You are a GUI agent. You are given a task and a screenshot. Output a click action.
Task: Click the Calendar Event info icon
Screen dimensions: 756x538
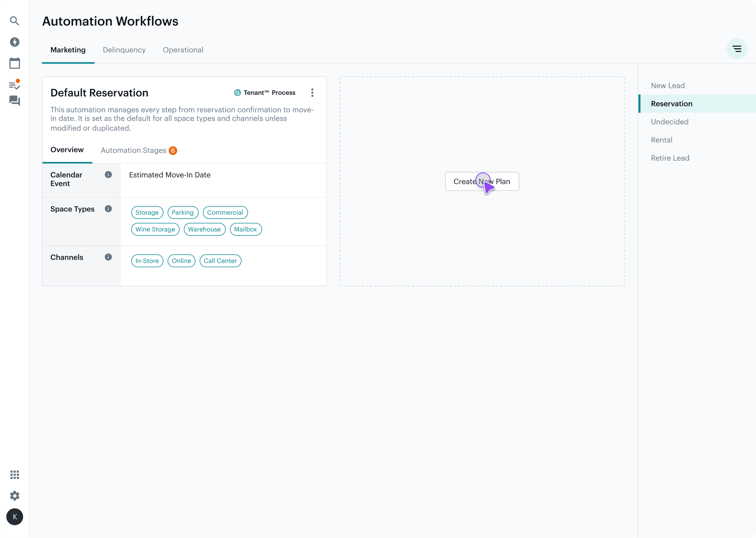click(x=108, y=175)
